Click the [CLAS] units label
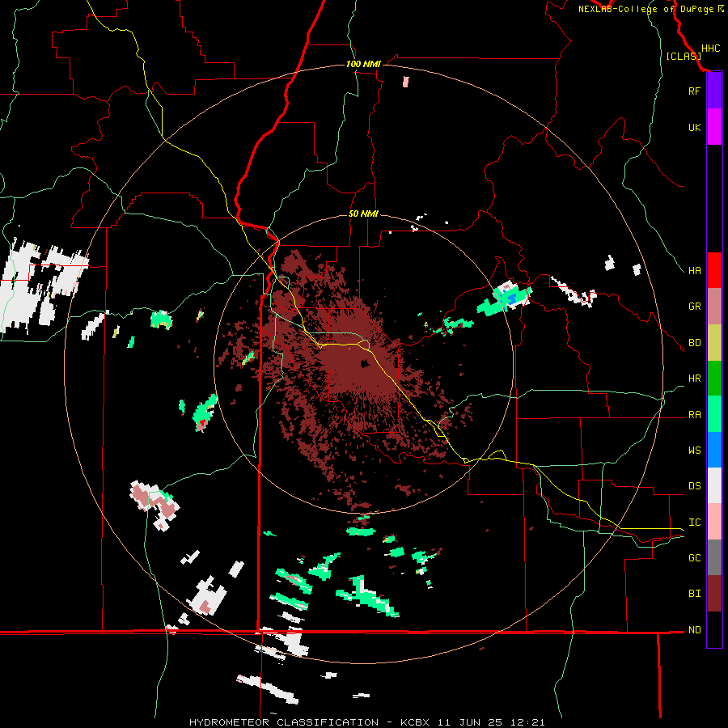The width and height of the screenshot is (728, 728). click(684, 56)
